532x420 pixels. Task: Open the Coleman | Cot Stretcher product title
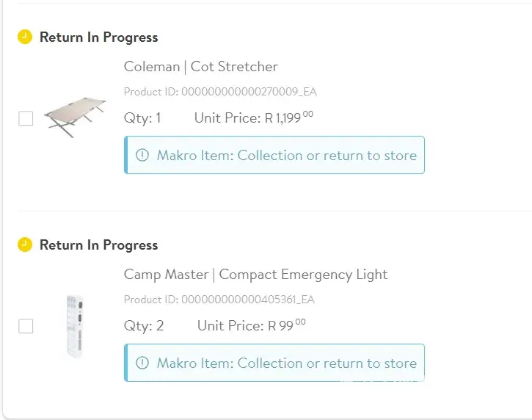[200, 67]
